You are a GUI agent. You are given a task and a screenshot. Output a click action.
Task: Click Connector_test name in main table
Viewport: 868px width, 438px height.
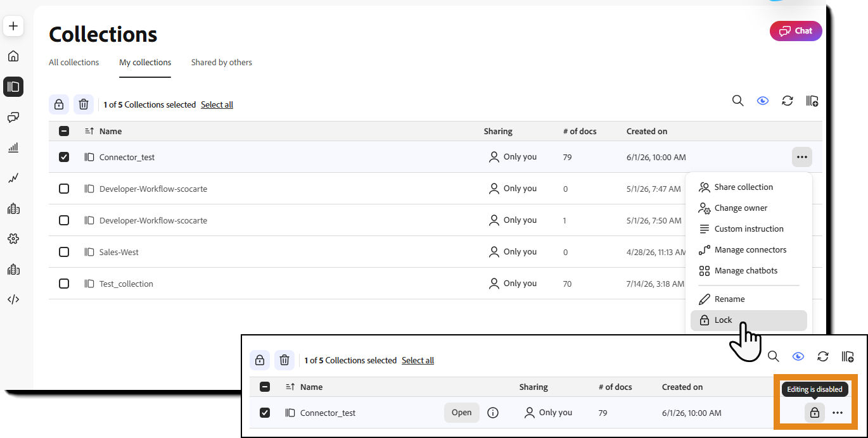click(127, 158)
